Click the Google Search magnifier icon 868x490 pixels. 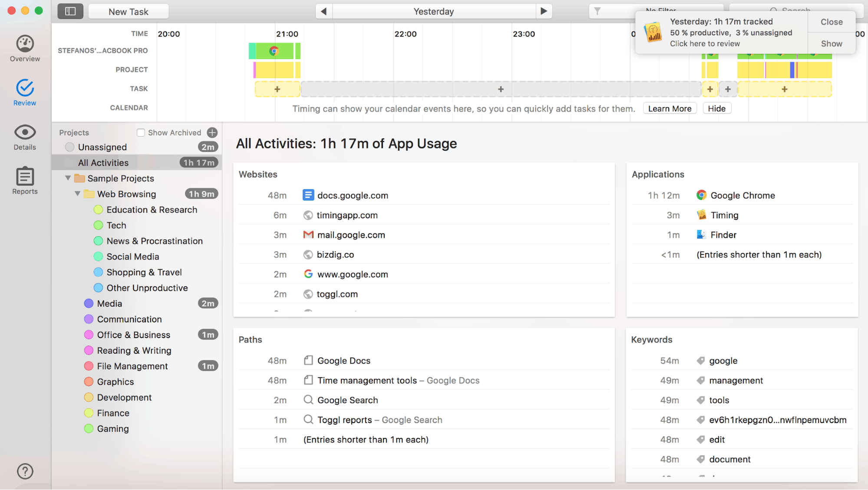(x=308, y=400)
